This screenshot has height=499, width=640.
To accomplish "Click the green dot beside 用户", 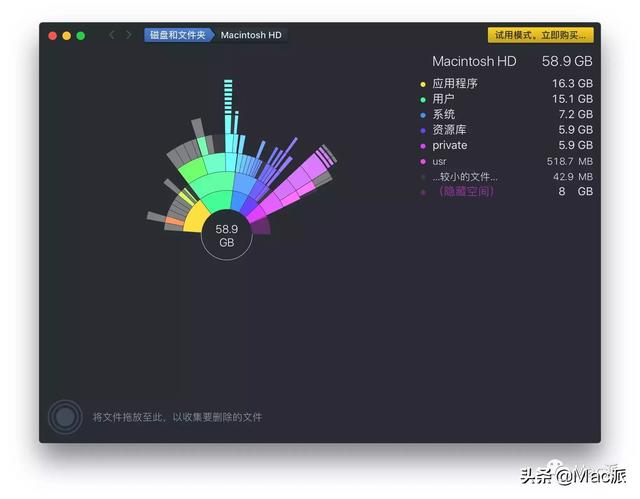I will (423, 100).
